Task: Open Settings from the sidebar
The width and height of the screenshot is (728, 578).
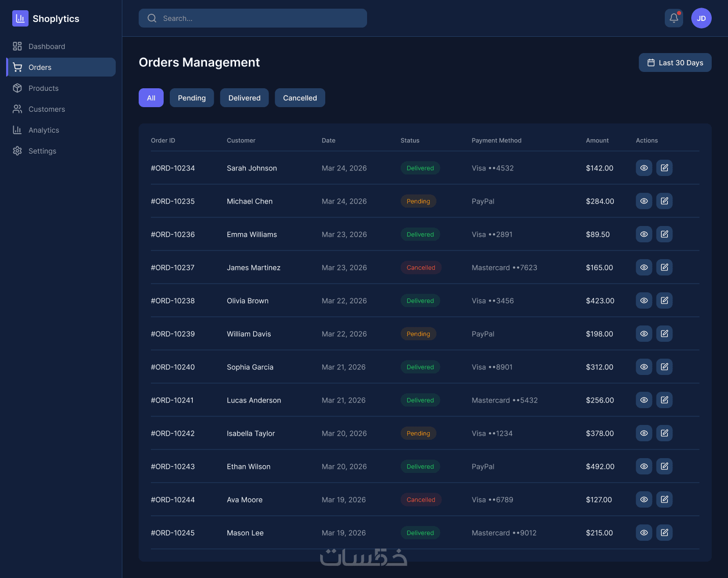Action: [x=61, y=151]
